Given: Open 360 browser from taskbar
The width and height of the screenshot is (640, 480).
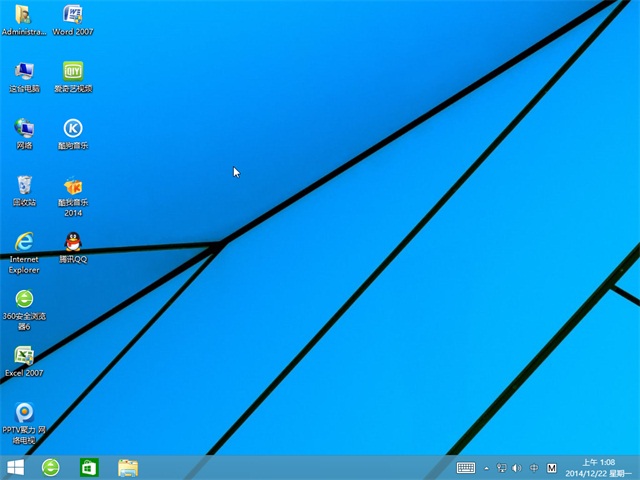Looking at the screenshot, I should (x=50, y=467).
